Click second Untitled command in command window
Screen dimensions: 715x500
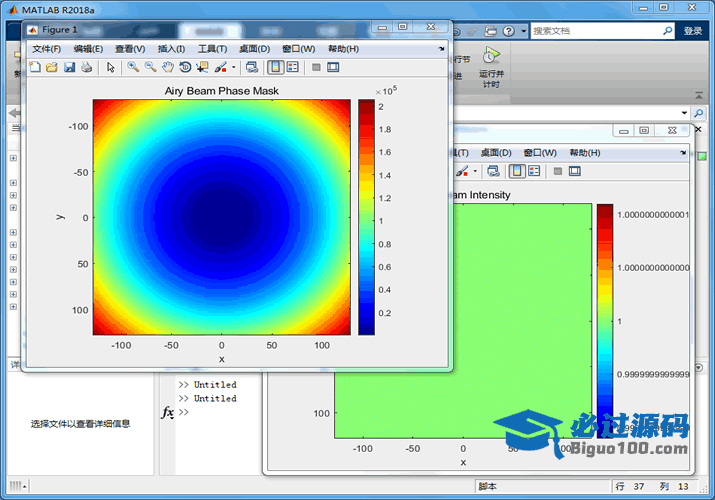(x=215, y=398)
